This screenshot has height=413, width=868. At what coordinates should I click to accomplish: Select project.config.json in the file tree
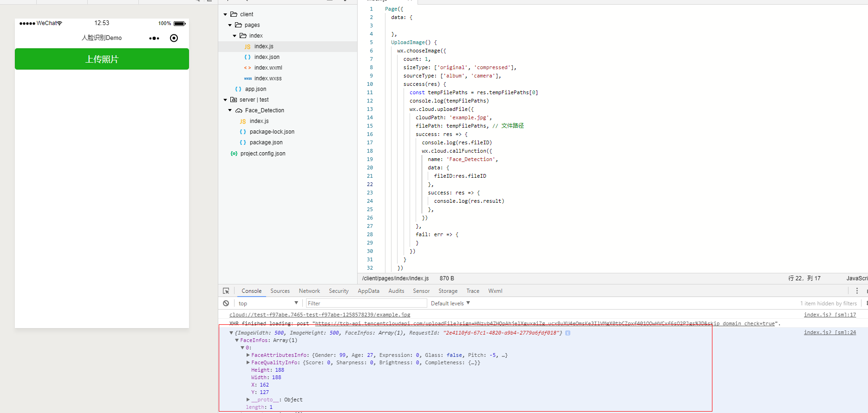coord(262,154)
